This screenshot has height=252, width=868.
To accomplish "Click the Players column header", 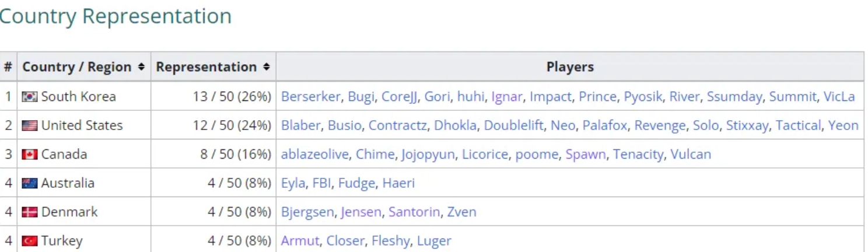I will point(570,67).
